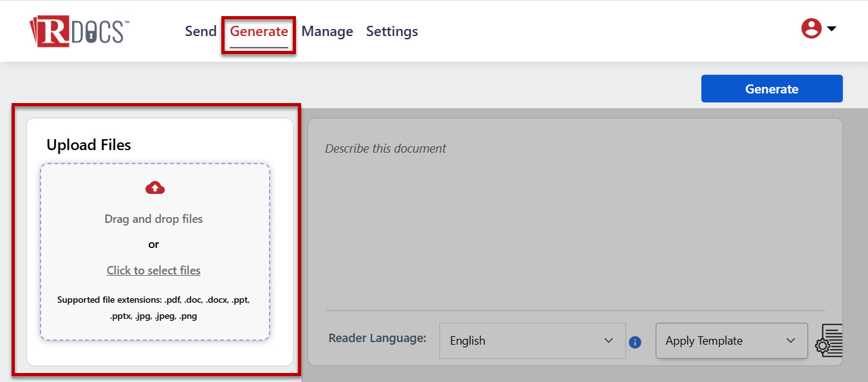This screenshot has width=868, height=382.
Task: Open the document gear settings icon
Action: point(828,341)
